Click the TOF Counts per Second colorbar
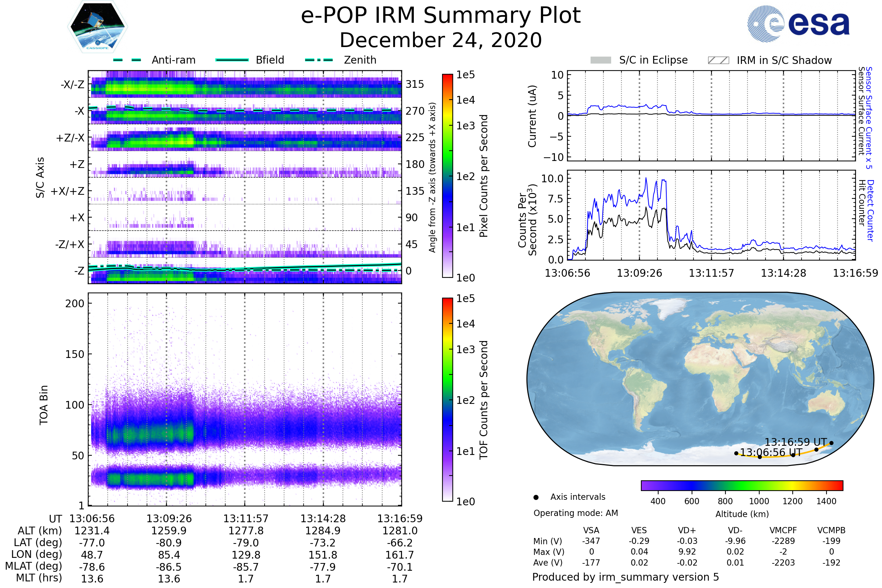Screen dimensions: 882x588 (x=447, y=399)
